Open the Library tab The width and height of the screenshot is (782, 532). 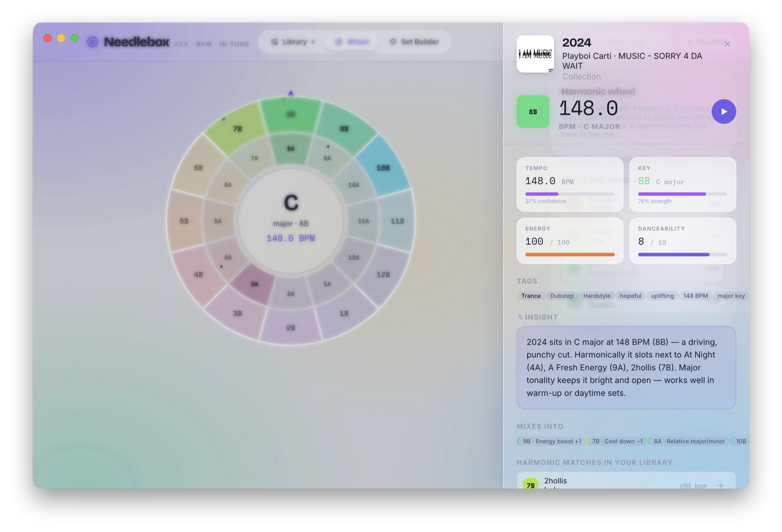(x=293, y=42)
